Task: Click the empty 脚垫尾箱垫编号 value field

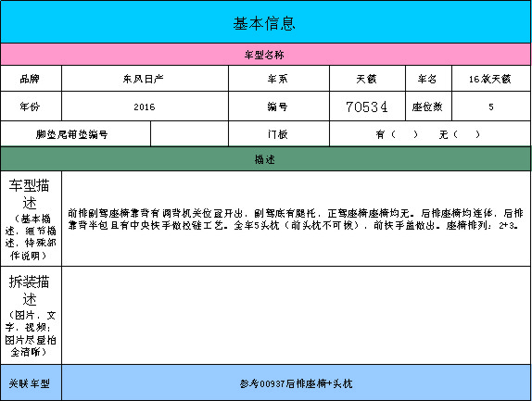Action: (x=189, y=134)
